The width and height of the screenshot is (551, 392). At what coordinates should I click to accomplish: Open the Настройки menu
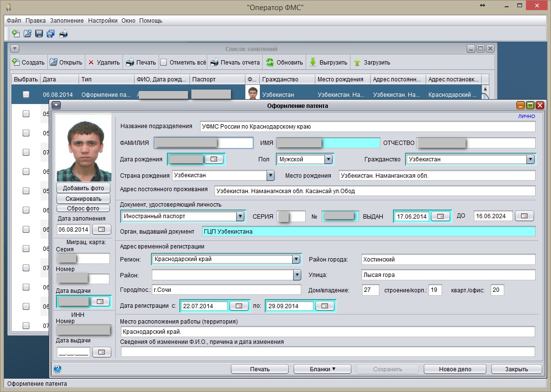click(103, 21)
